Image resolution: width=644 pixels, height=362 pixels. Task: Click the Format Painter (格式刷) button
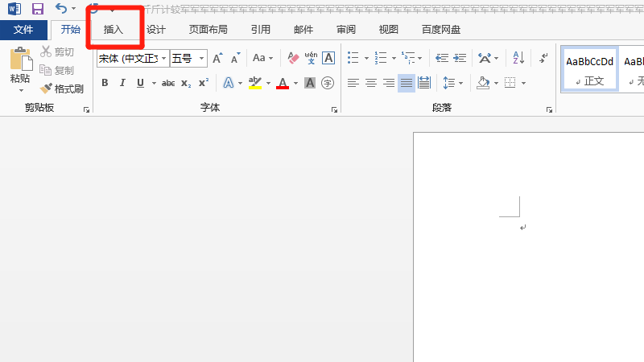[x=62, y=88]
